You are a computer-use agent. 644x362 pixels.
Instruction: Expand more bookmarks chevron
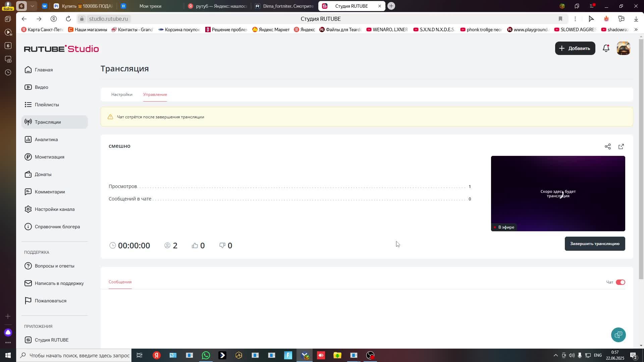(636, 29)
